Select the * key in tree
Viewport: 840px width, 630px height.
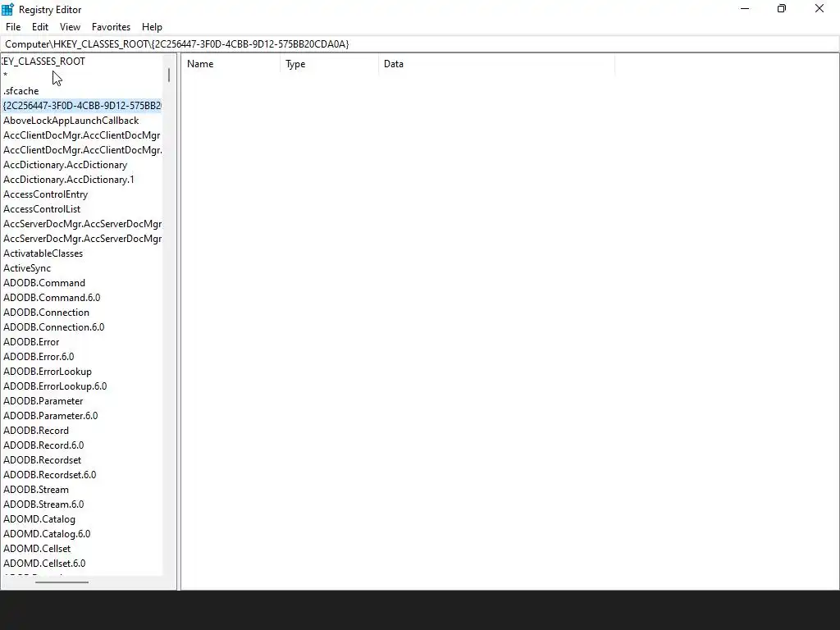6,76
